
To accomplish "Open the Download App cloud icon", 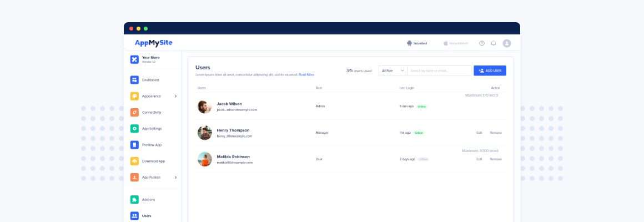I will pyautogui.click(x=134, y=162).
